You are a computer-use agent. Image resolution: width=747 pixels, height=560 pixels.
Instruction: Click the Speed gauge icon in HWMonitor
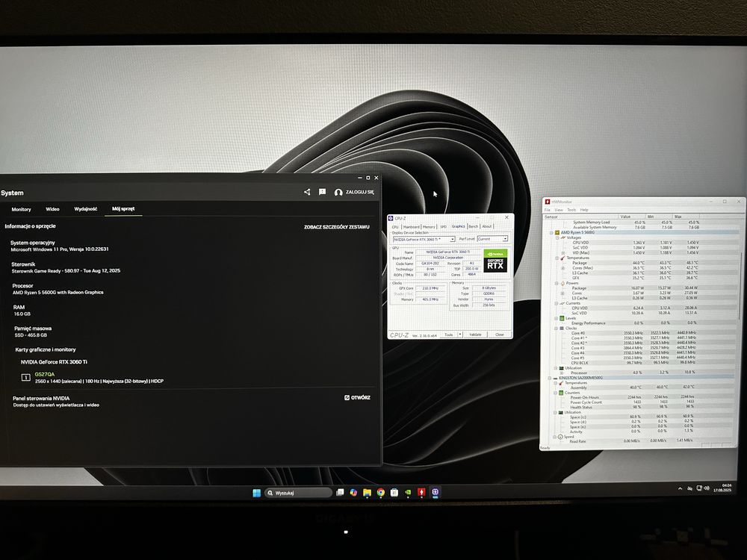point(560,437)
